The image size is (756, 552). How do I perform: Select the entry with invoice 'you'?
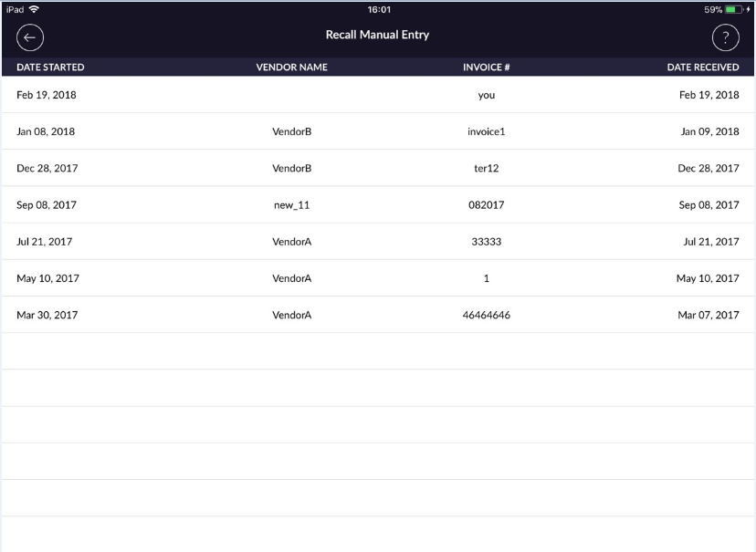click(486, 95)
